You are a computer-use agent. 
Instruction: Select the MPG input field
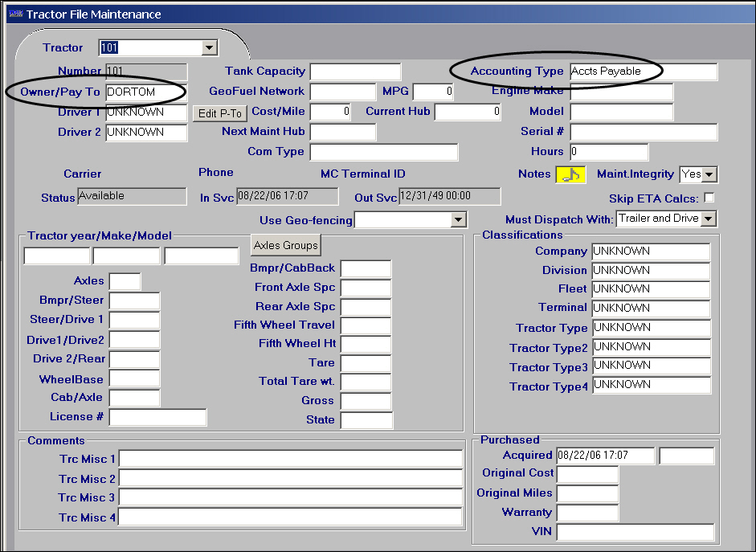pos(433,92)
